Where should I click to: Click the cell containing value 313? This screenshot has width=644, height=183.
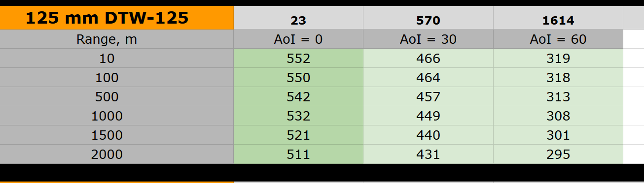[x=558, y=97]
